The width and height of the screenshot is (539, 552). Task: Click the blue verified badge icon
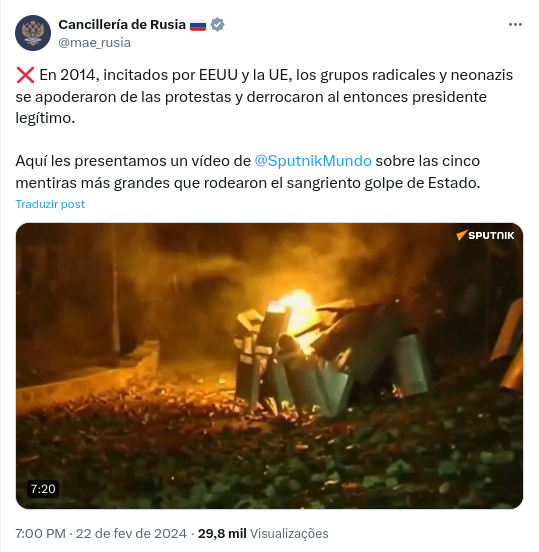(217, 25)
